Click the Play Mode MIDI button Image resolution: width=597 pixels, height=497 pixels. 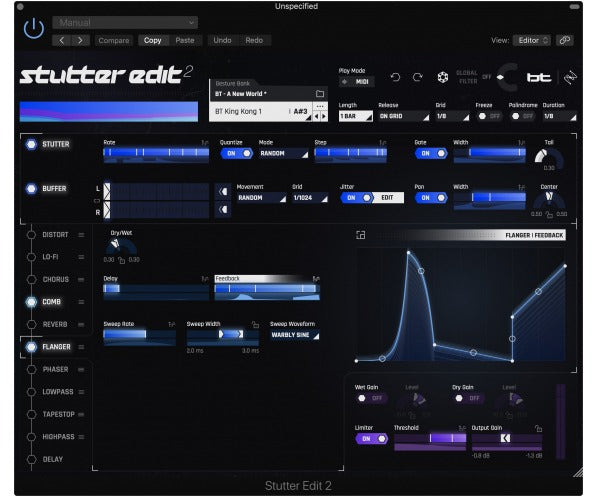tap(357, 82)
